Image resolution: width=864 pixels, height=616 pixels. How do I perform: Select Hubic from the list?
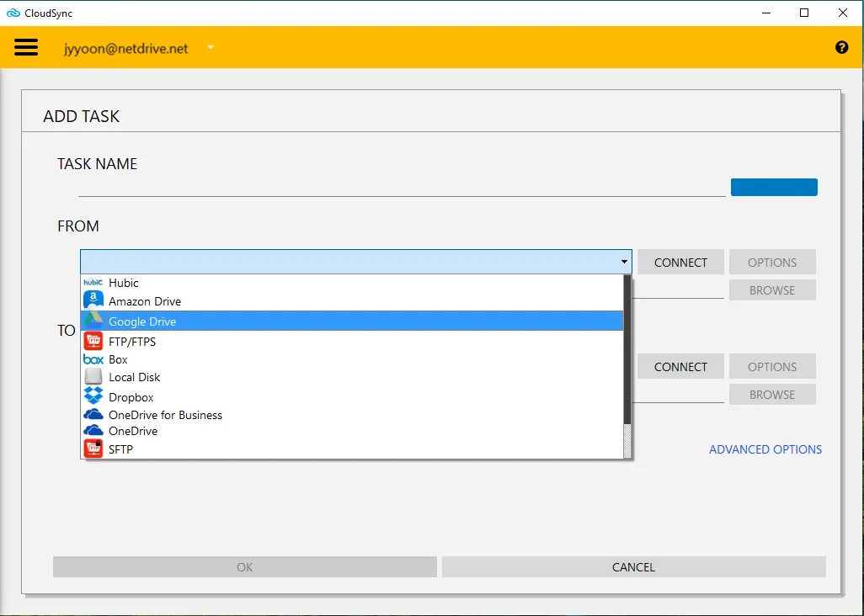click(351, 283)
